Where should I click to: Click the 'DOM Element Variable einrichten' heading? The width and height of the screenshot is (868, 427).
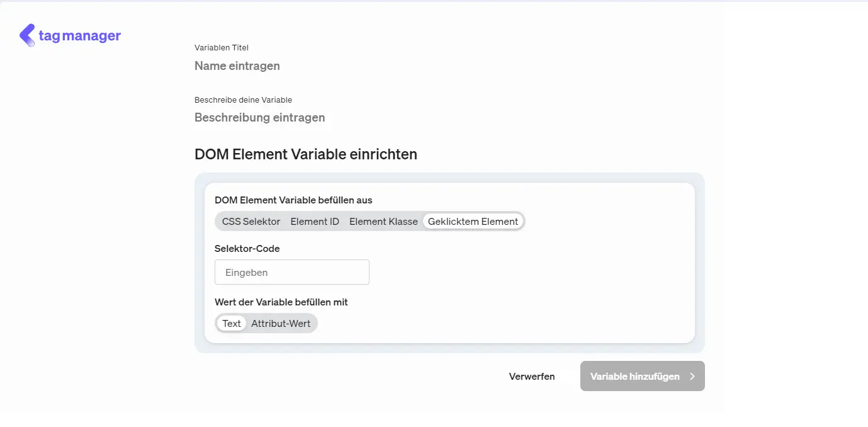tap(306, 154)
